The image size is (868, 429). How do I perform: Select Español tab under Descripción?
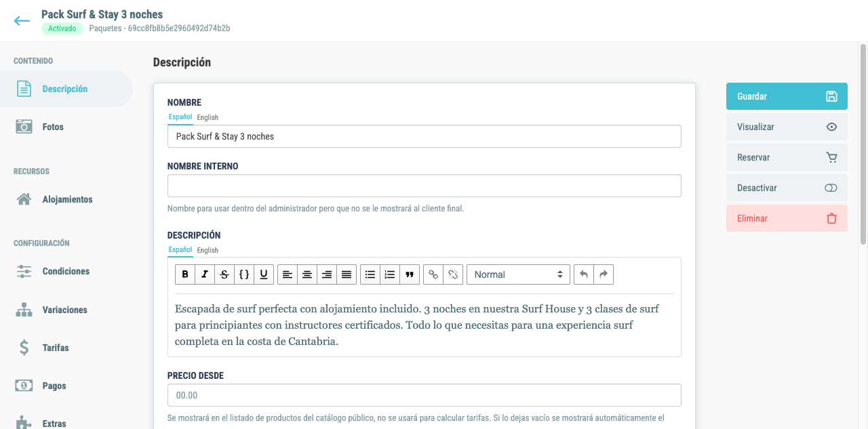(180, 250)
